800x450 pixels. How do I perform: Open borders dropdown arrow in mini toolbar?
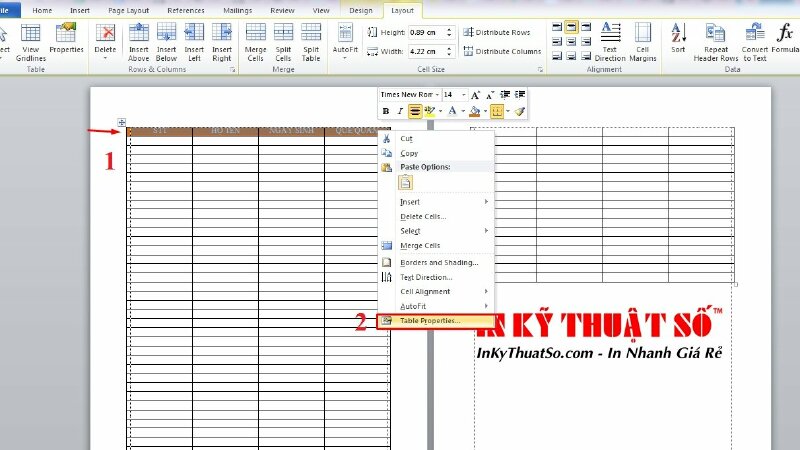508,111
